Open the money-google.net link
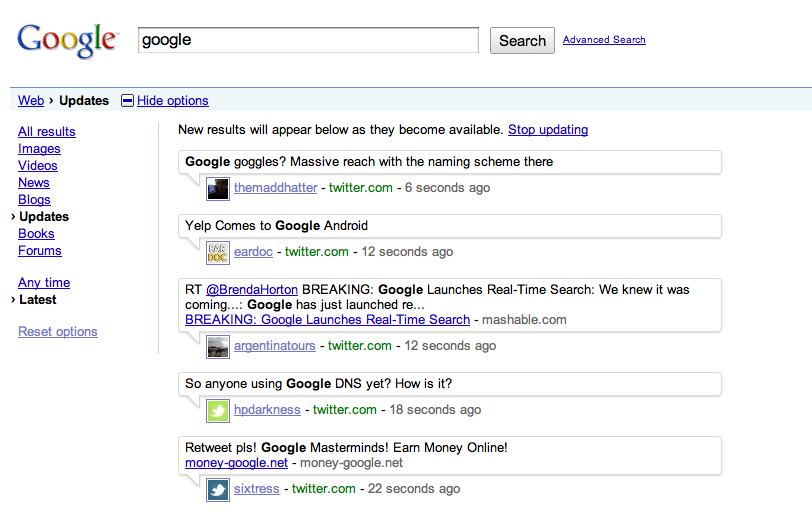Image resolution: width=812 pixels, height=512 pixels. pos(236,463)
